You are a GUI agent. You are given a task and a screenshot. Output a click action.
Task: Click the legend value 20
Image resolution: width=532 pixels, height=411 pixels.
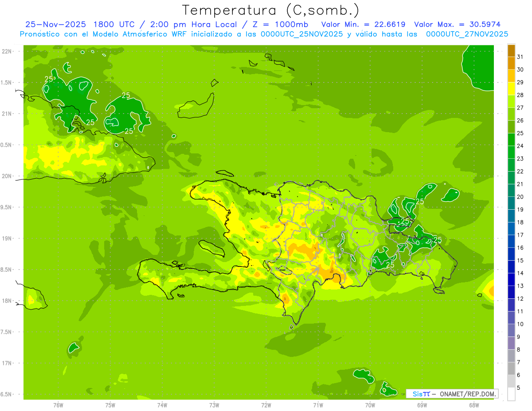click(520, 197)
